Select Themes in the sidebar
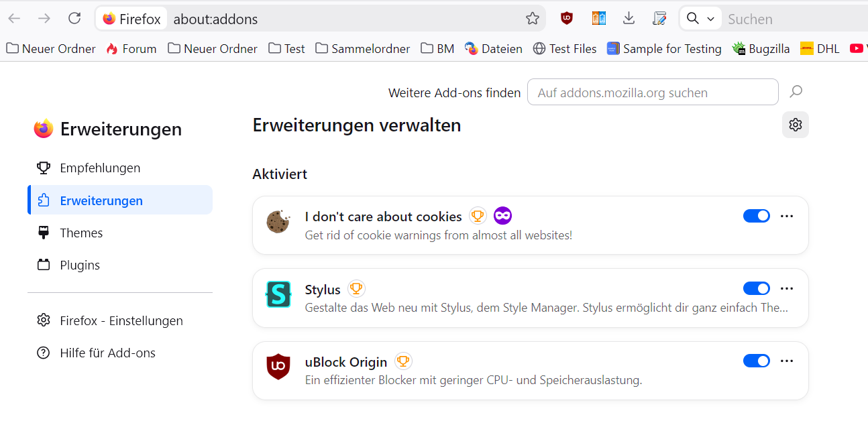This screenshot has height=423, width=868. click(x=120, y=233)
